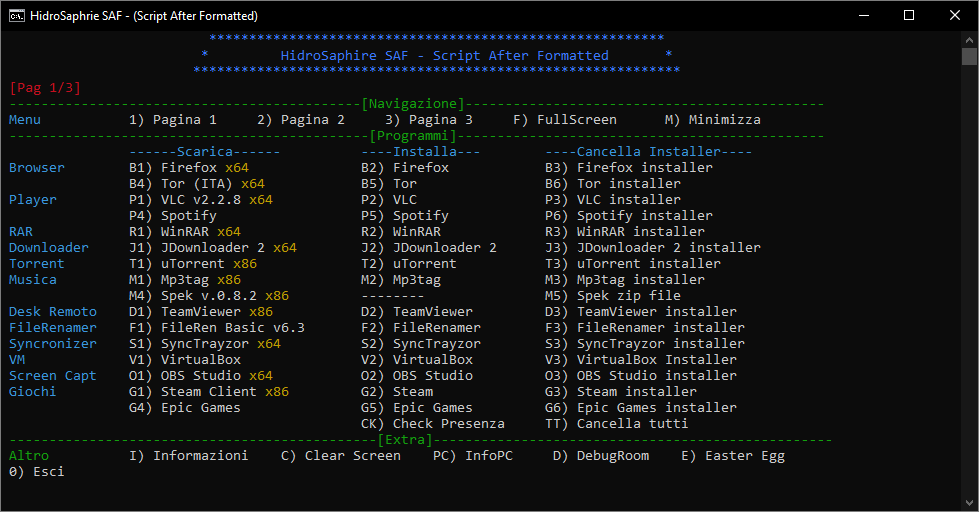Viewport: 979px width, 512px height.
Task: Click 'J2) JDownloader 2' install entry
Action: [429, 248]
